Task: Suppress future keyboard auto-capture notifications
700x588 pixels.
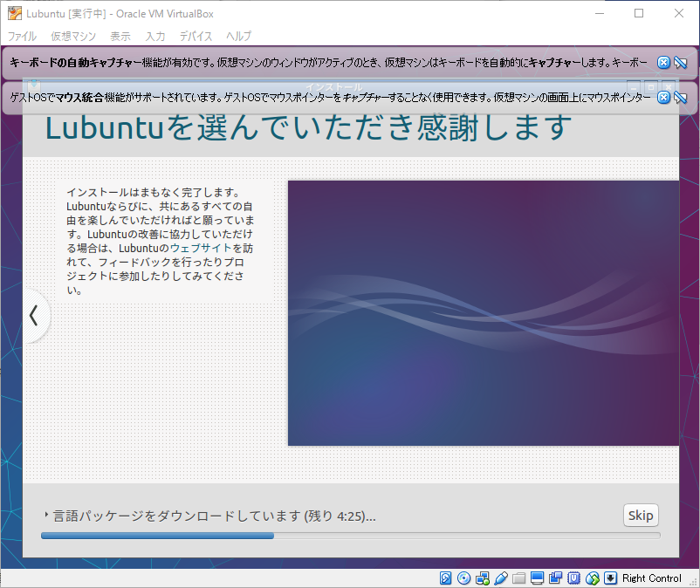Action: 680,63
